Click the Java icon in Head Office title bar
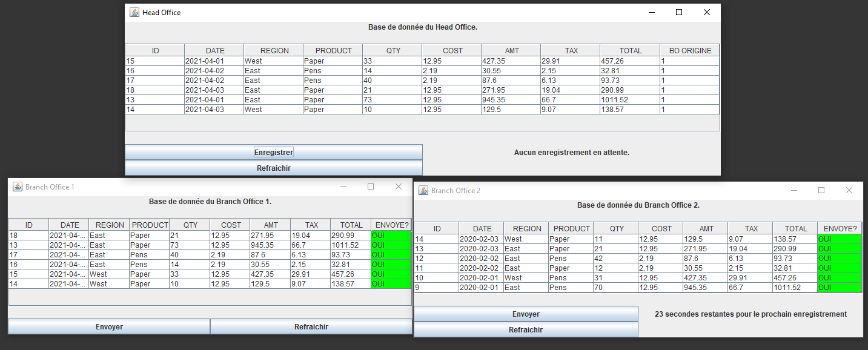 (134, 12)
